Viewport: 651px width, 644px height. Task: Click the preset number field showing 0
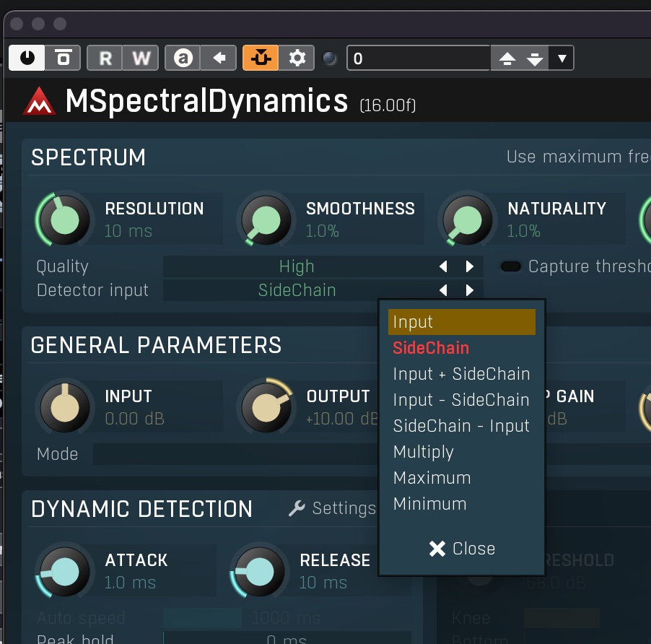pyautogui.click(x=419, y=58)
